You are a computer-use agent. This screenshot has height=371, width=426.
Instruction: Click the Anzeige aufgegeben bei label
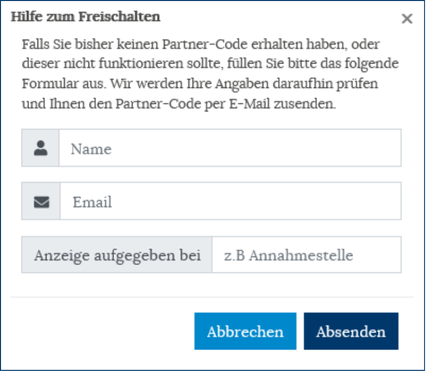pos(117,255)
